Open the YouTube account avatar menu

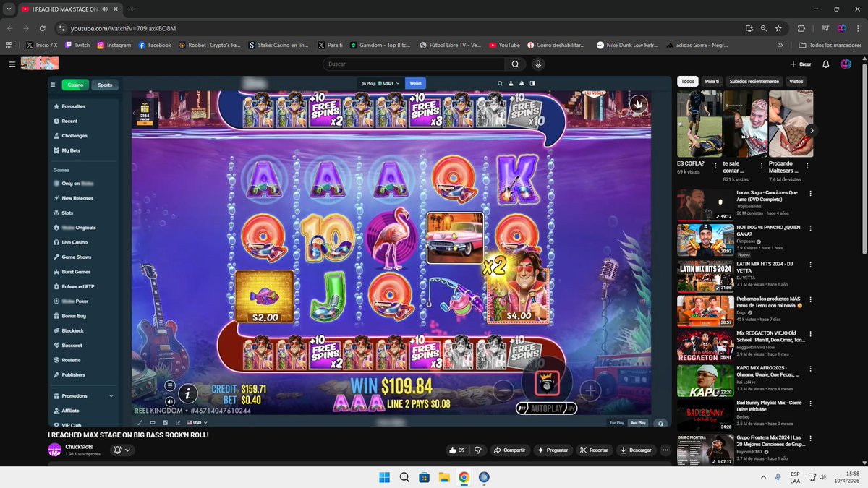coord(846,64)
